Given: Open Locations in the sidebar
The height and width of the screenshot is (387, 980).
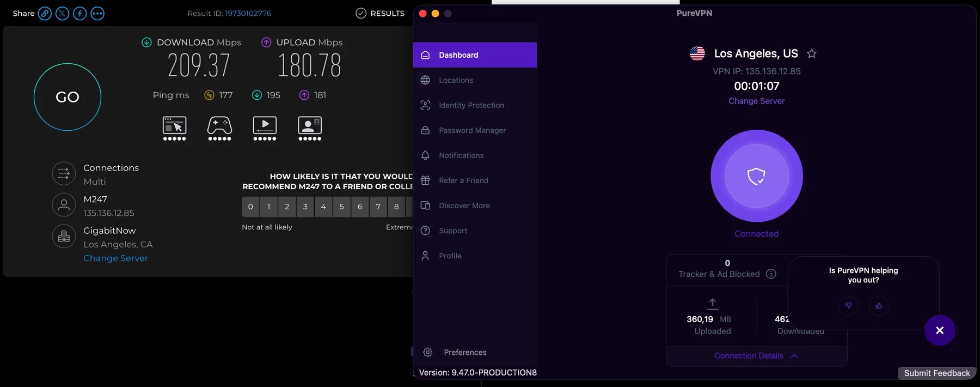Looking at the screenshot, I should [x=475, y=80].
